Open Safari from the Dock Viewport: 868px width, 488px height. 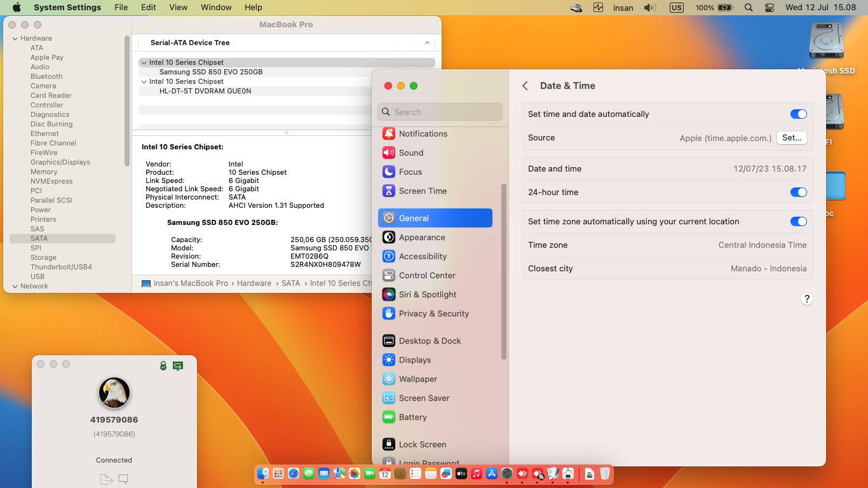tap(294, 473)
